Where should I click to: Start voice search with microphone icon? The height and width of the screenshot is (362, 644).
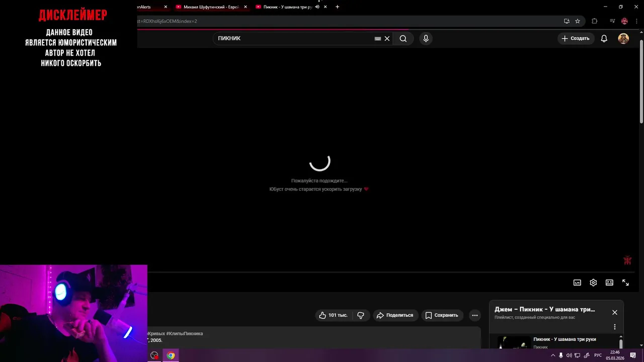426,38
